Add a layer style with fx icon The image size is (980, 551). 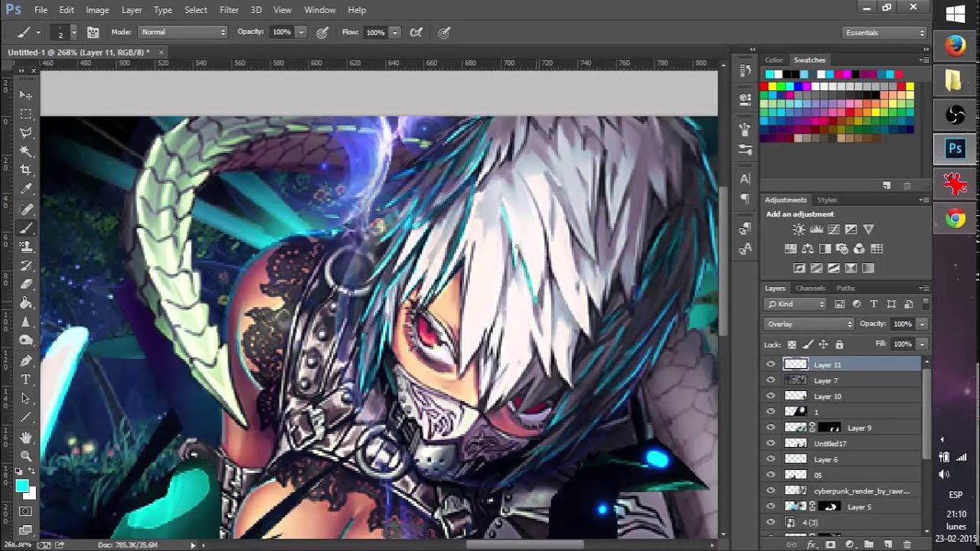tap(811, 545)
